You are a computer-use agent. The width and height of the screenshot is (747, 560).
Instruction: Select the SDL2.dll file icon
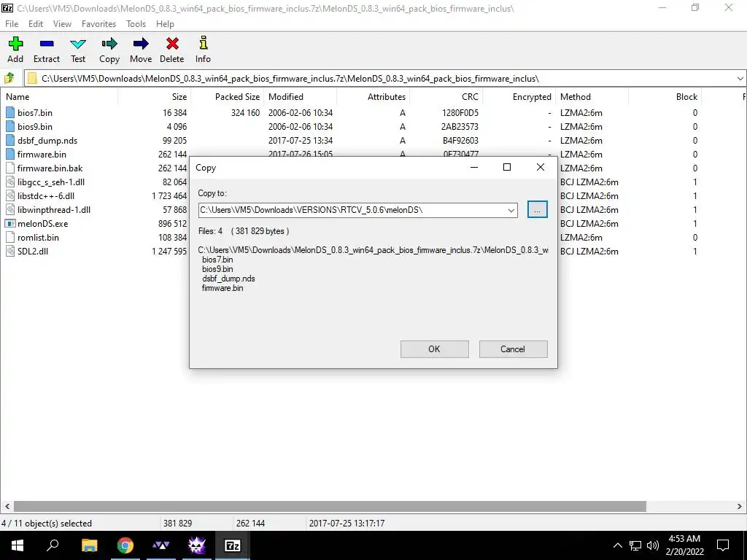(x=10, y=251)
